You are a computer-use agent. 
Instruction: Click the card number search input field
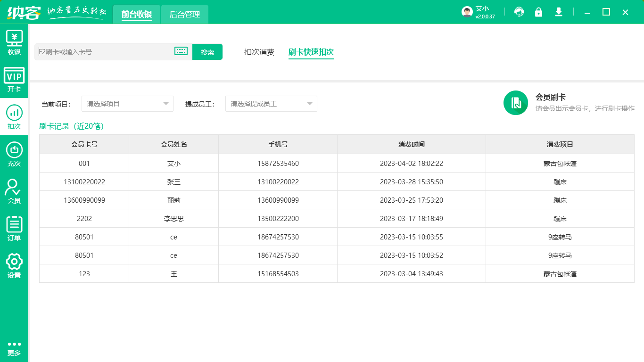tap(104, 52)
